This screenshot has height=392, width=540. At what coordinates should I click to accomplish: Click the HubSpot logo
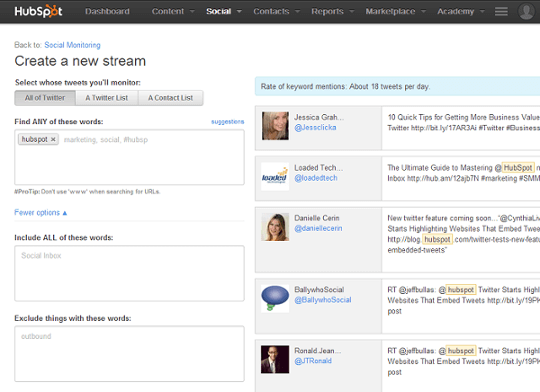(x=38, y=11)
